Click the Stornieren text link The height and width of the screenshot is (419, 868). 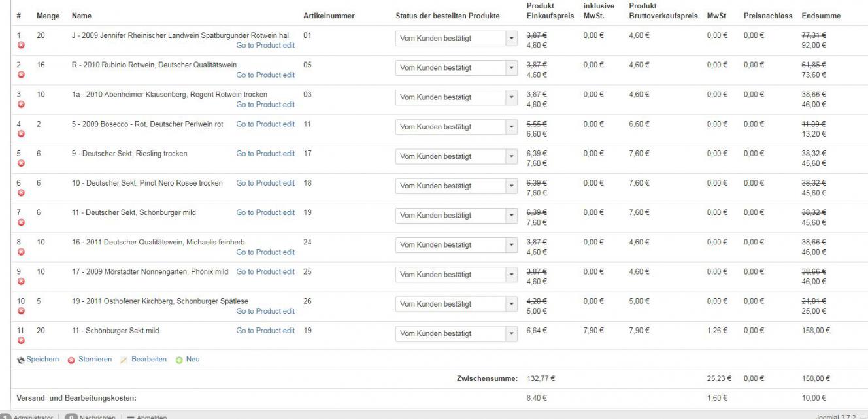[95, 360]
